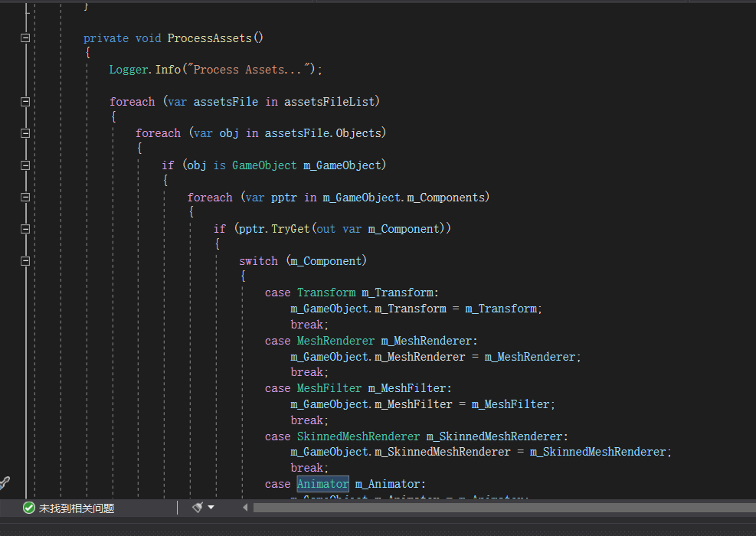756x536 pixels.
Task: Click the highlighted Animator type name
Action: pos(322,484)
